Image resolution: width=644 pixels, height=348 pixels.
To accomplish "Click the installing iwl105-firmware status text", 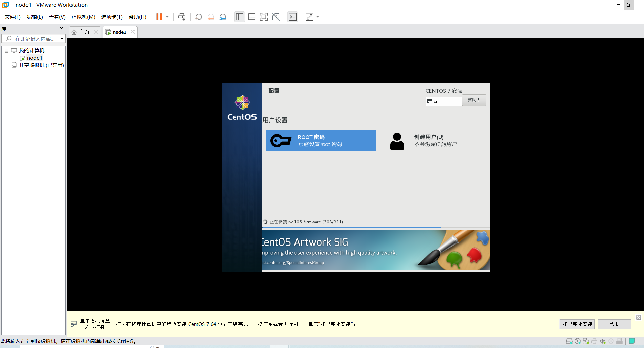I will click(x=306, y=222).
